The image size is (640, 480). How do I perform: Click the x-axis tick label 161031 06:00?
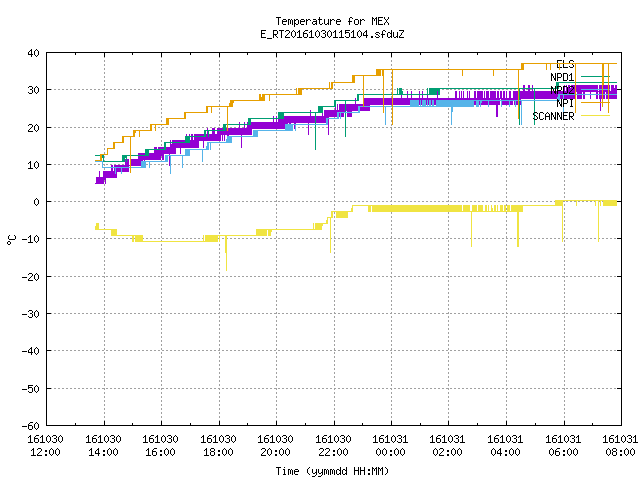[x=564, y=446]
